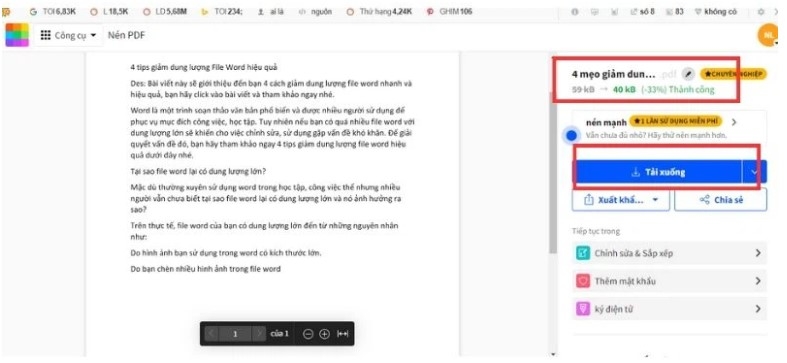The image size is (787, 363).
Task: Open the user account avatar menu
Action: pos(768,36)
